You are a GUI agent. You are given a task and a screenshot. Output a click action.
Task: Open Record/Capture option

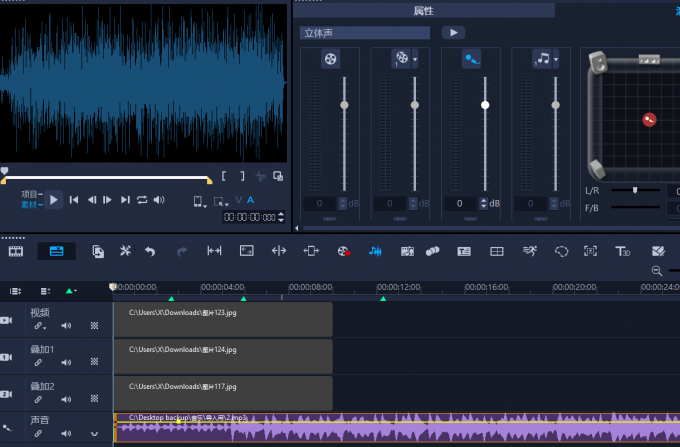tap(343, 251)
